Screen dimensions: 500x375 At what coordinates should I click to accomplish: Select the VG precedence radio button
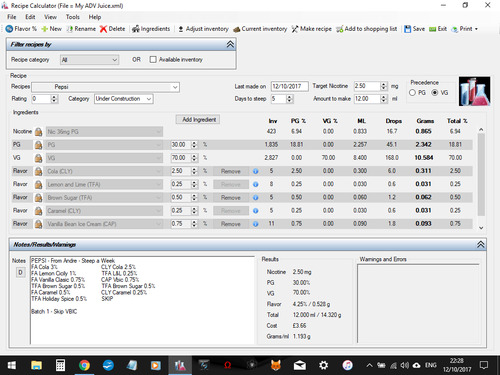point(435,93)
